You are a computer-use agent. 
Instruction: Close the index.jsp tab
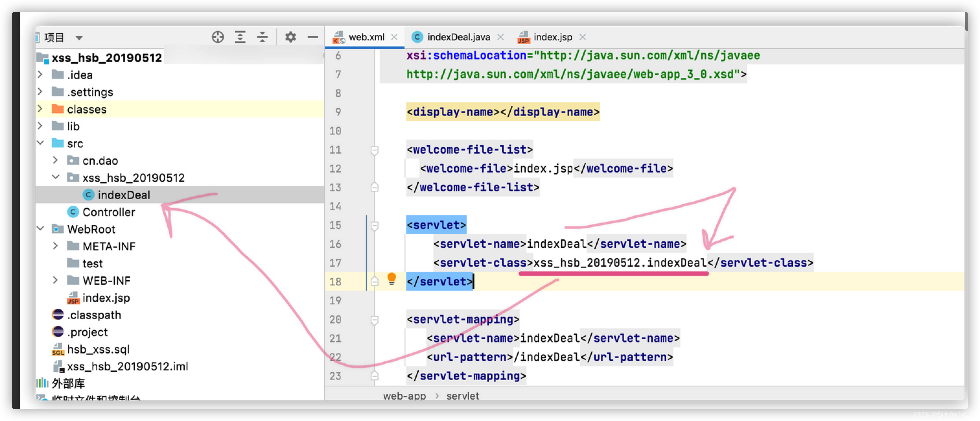click(582, 37)
